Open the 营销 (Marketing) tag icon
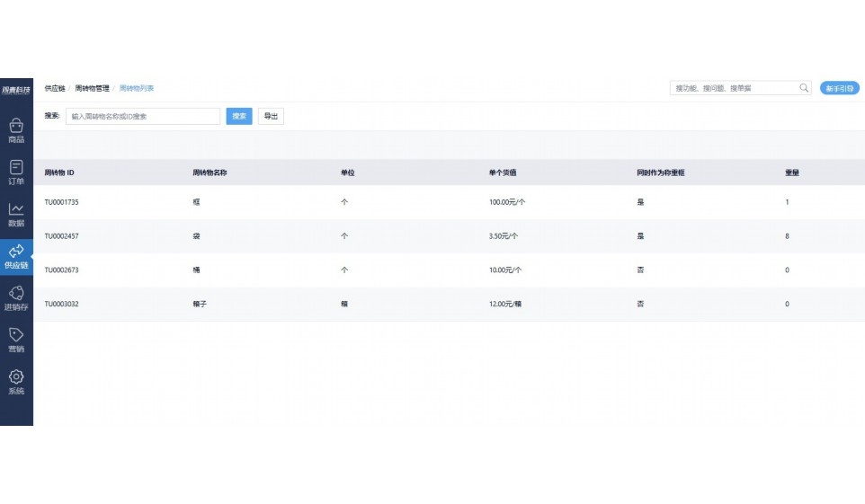The image size is (865, 504). [16, 335]
